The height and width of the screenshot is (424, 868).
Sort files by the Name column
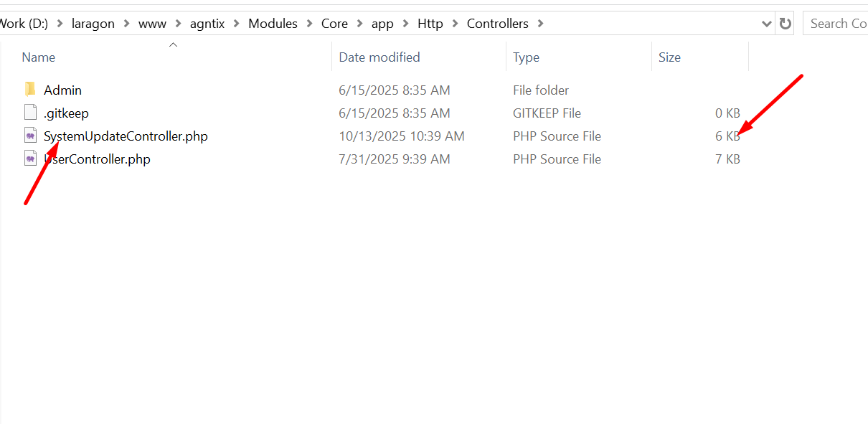point(39,57)
